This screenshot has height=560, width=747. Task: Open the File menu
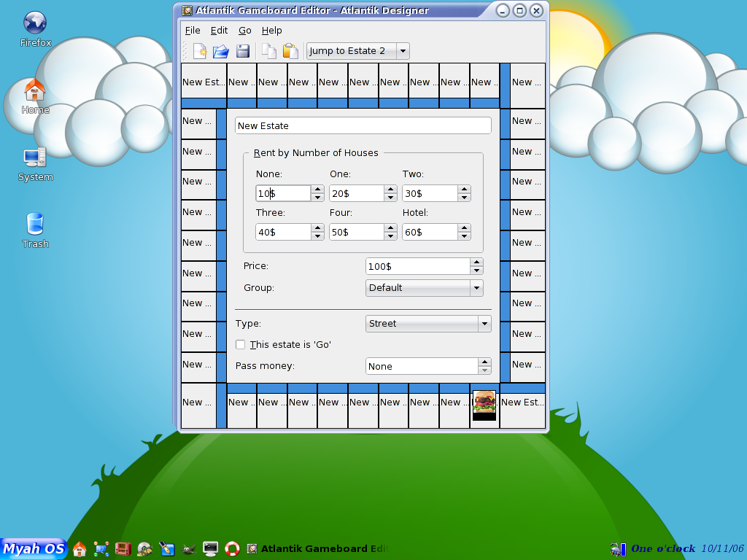click(x=193, y=31)
